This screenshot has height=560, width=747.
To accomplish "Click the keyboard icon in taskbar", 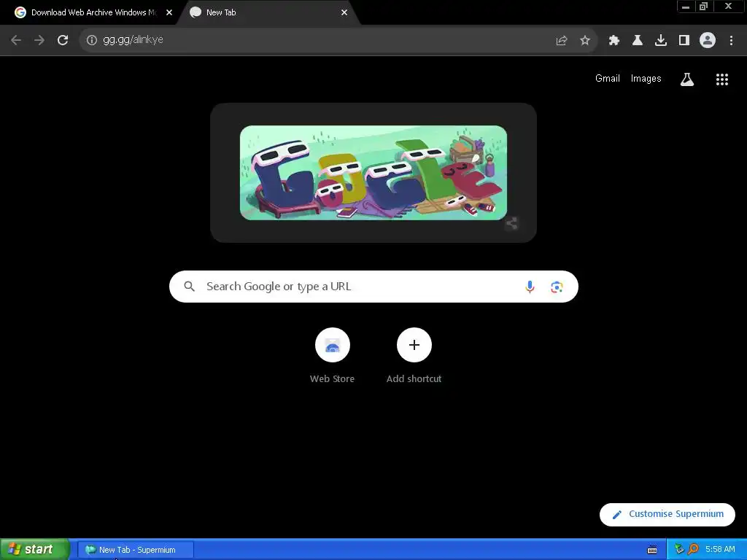I will [x=652, y=550].
